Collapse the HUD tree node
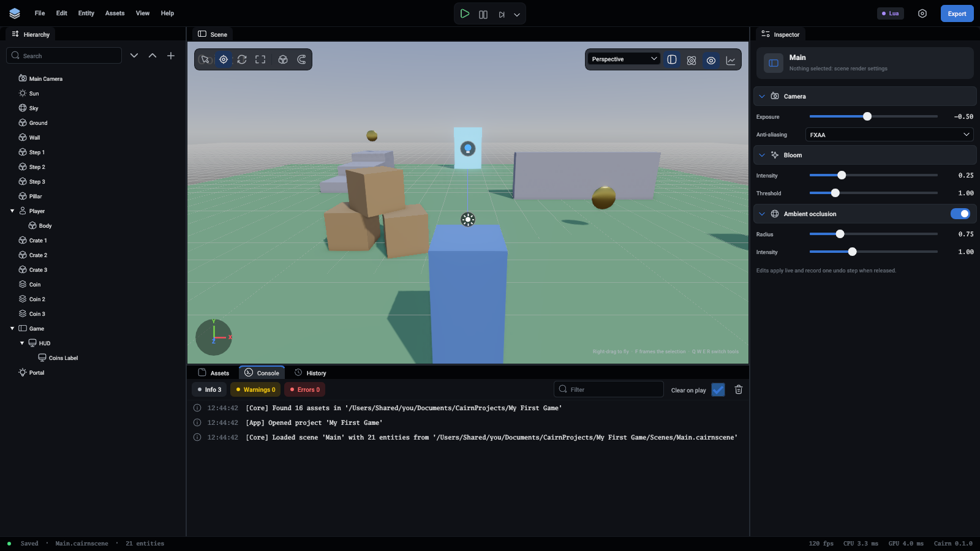The image size is (980, 551). tap(22, 343)
